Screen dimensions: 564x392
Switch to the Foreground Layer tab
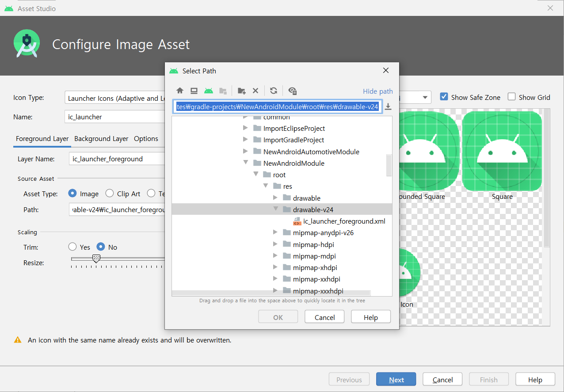coord(42,139)
